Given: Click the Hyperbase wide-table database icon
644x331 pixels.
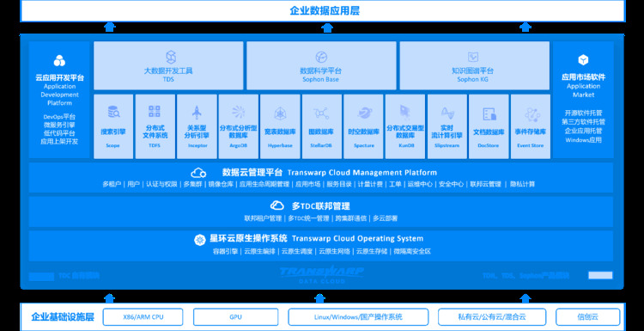Looking at the screenshot, I should click(280, 113).
